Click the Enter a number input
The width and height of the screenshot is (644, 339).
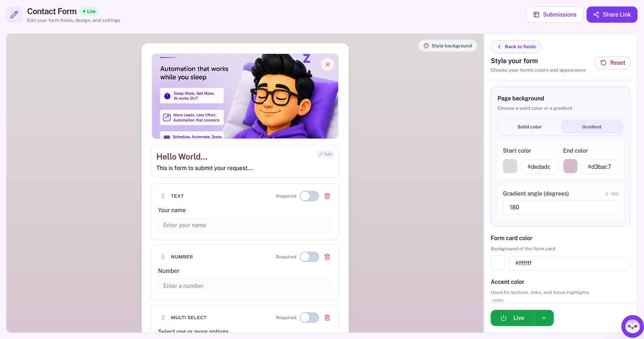point(245,286)
